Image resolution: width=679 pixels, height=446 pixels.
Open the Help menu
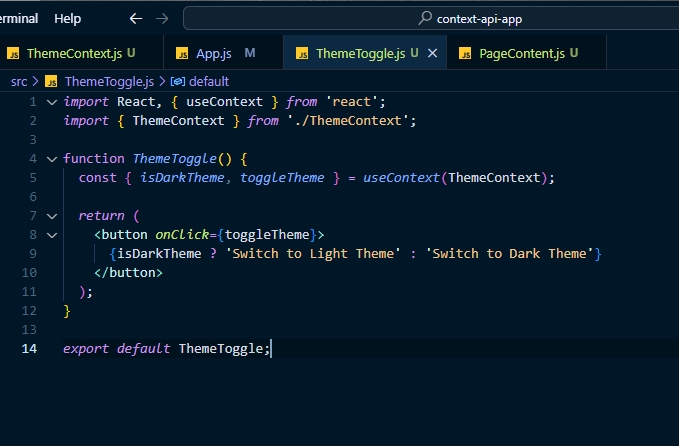coord(68,19)
